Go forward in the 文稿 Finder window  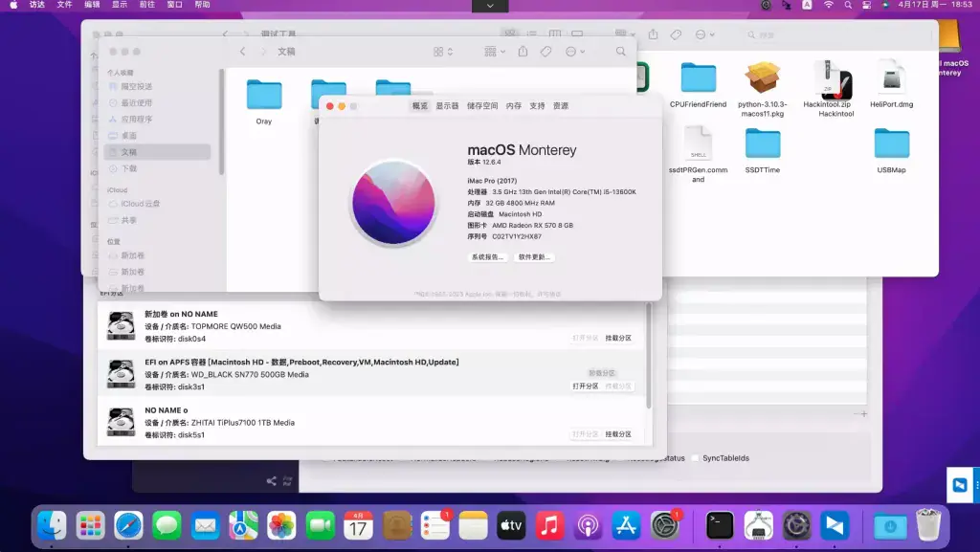[x=263, y=52]
